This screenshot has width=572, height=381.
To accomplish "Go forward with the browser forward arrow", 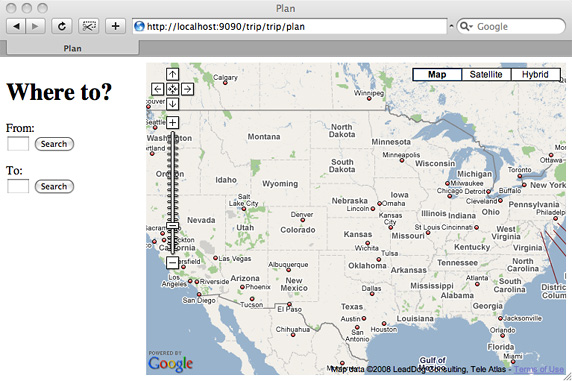I will tap(35, 26).
